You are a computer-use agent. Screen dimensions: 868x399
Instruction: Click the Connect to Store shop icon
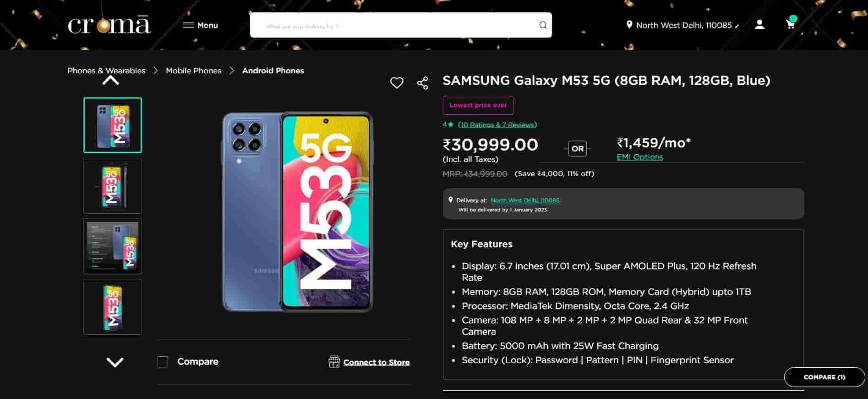coord(334,362)
